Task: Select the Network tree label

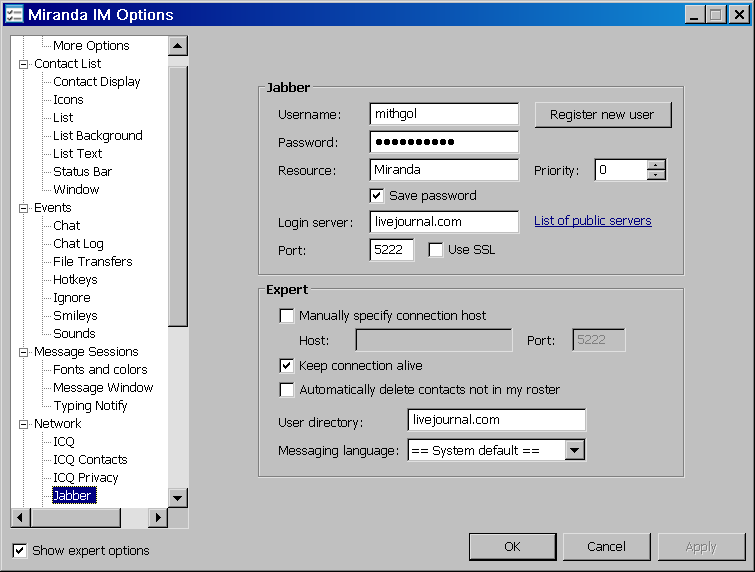Action: [x=57, y=424]
